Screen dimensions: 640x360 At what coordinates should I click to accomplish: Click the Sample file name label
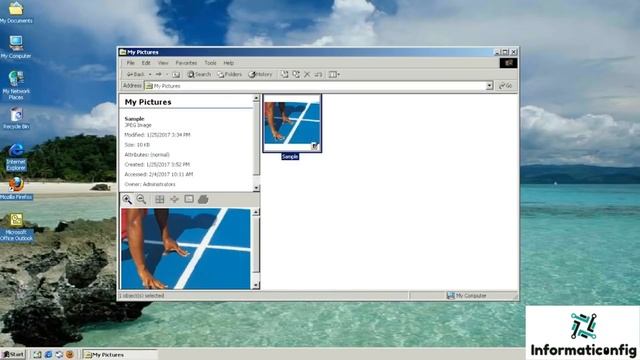pos(290,157)
